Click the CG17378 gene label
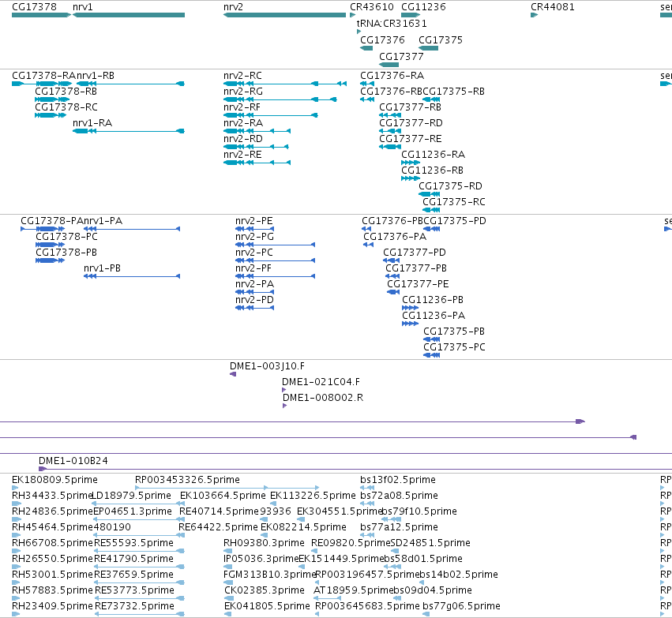 (x=34, y=7)
